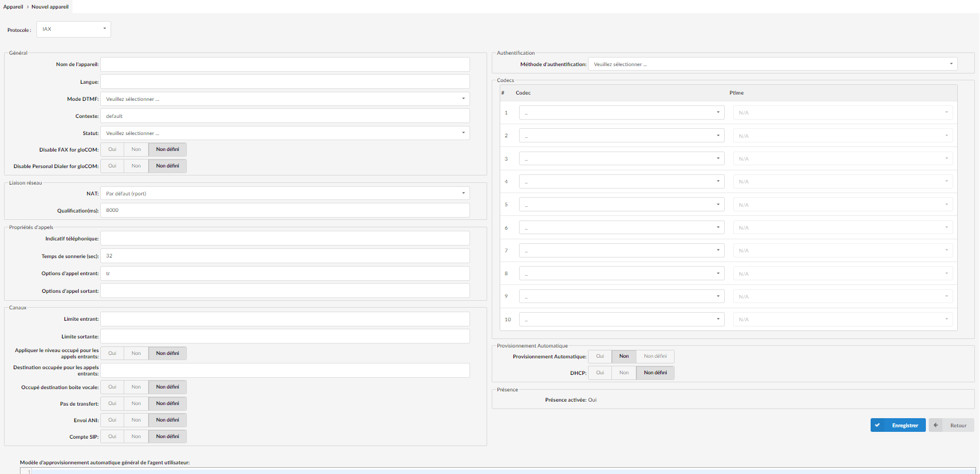Screen dimensions: 980x474
Task: Click the checkmark icon on Enregistrer button
Action: click(x=877, y=425)
